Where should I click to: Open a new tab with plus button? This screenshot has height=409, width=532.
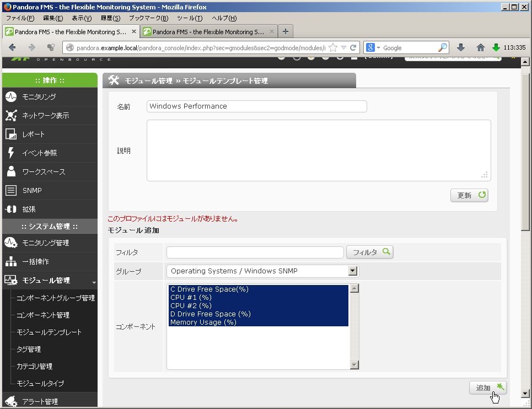286,31
